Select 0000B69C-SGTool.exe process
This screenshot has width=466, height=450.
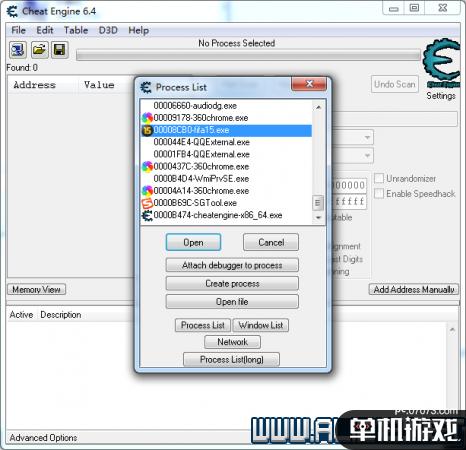tap(226, 203)
